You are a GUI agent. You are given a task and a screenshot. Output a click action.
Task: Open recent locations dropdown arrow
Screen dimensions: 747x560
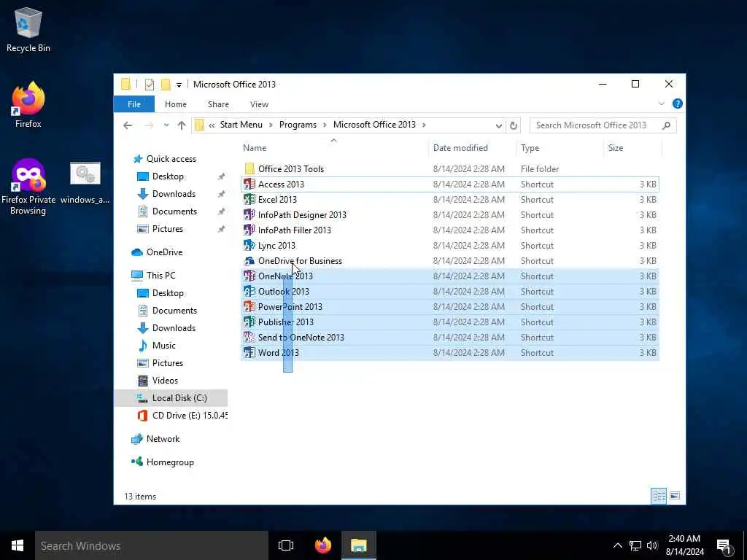click(166, 125)
